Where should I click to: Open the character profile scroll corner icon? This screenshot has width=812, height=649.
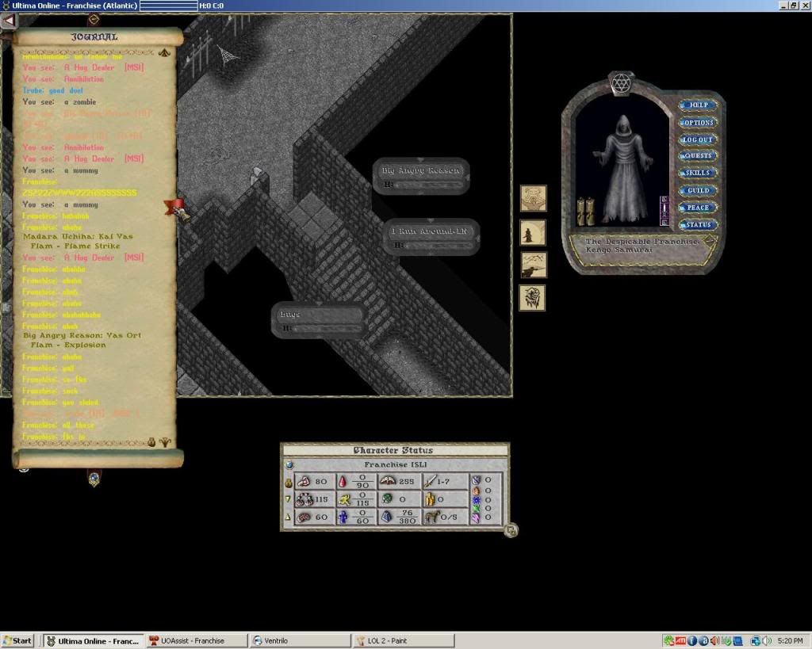(709, 240)
